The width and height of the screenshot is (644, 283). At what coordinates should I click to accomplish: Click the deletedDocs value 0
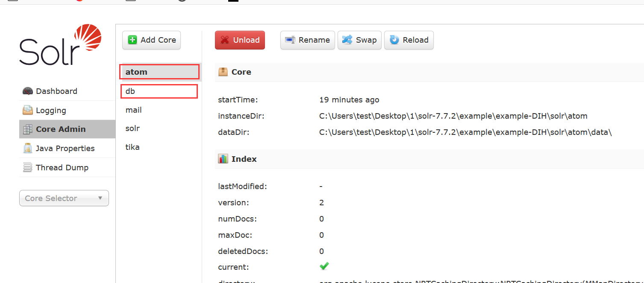(x=322, y=251)
